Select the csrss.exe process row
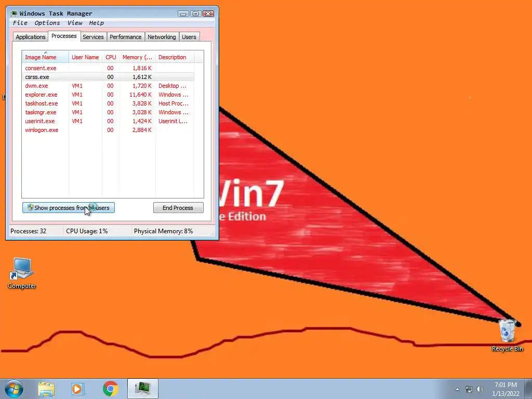The image size is (532, 399). pyautogui.click(x=108, y=77)
